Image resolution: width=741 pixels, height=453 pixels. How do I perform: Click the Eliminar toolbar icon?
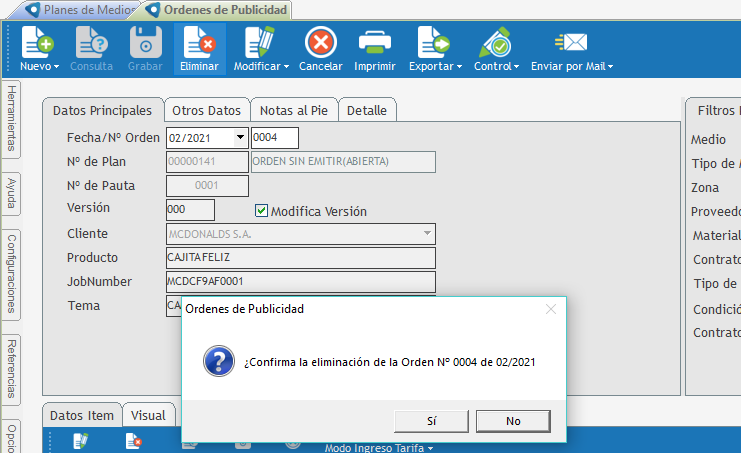(198, 43)
